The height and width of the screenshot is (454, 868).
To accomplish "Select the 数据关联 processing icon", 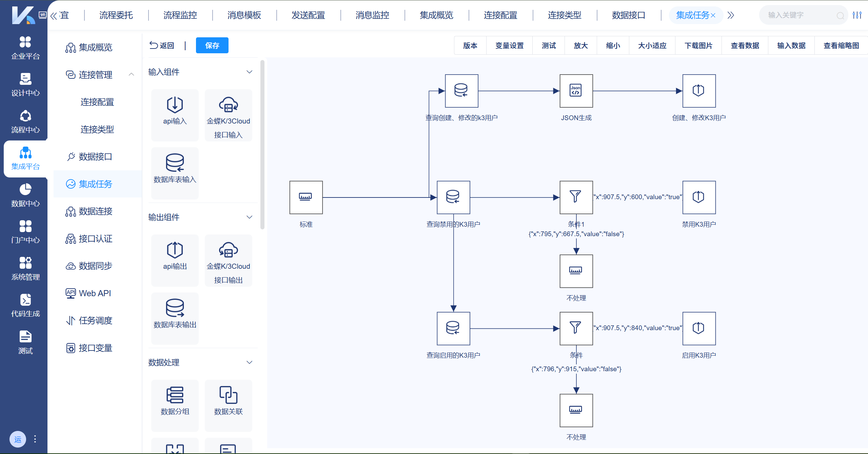I will pos(228,395).
